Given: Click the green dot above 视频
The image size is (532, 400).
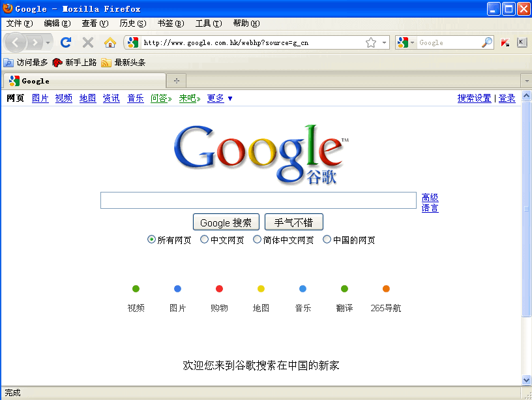Looking at the screenshot, I should click(136, 288).
